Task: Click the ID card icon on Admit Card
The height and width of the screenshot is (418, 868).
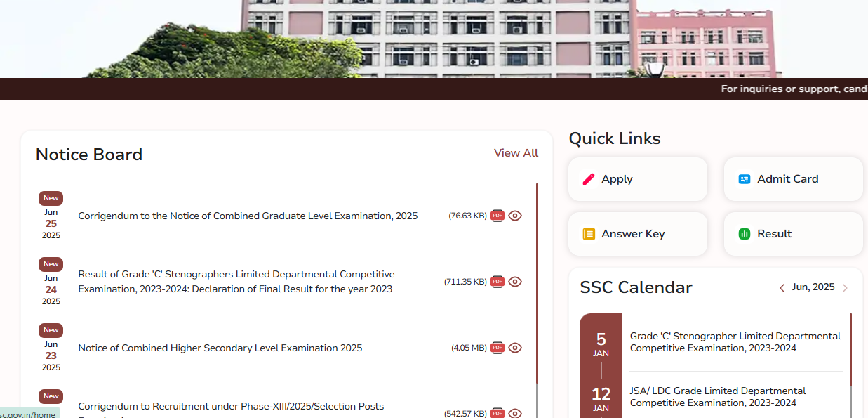Action: (x=745, y=179)
